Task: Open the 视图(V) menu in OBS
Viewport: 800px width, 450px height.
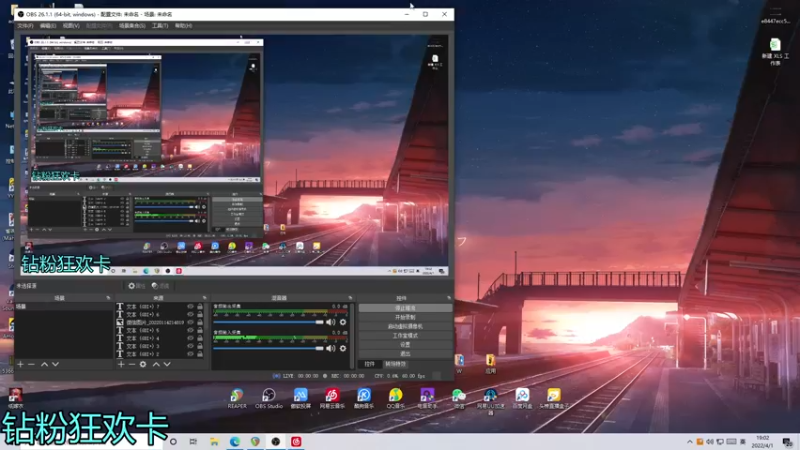Action: pos(71,26)
